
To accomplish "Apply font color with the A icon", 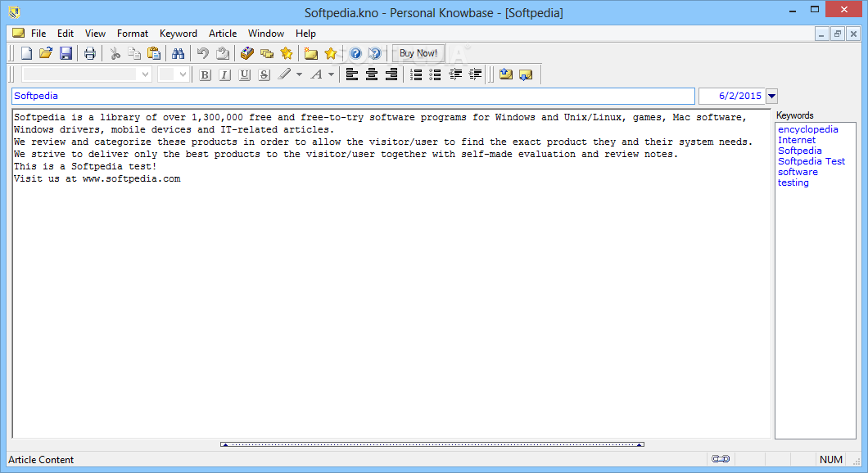I will pos(317,74).
